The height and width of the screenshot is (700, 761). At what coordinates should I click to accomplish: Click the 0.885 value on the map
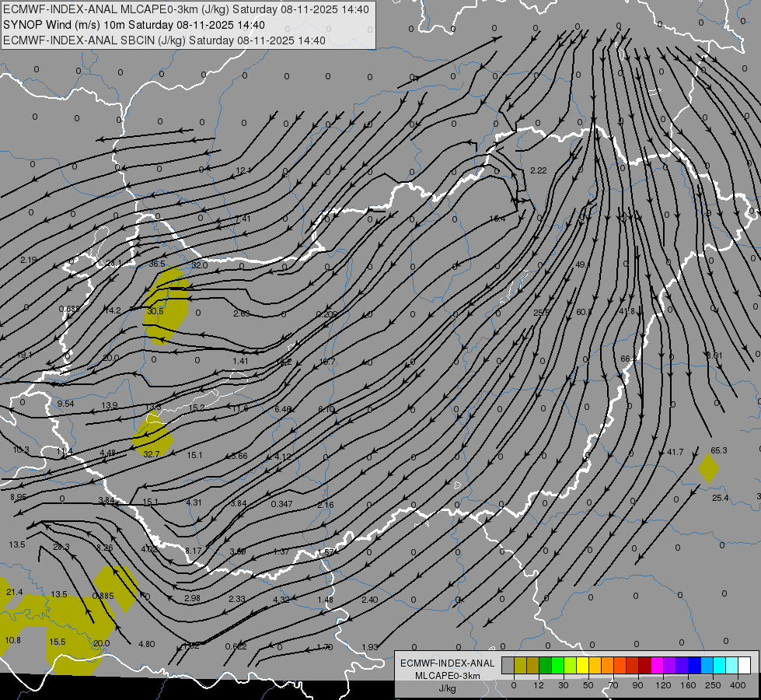[x=103, y=596]
